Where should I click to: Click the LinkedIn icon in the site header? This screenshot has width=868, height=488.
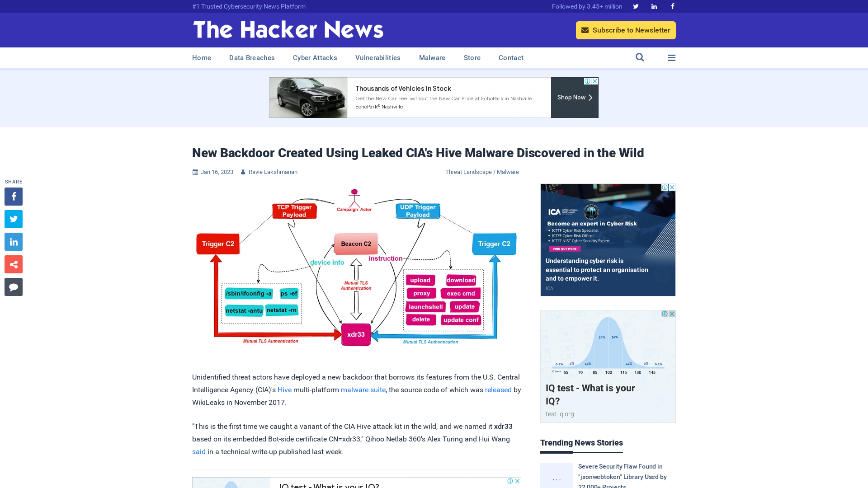[653, 6]
